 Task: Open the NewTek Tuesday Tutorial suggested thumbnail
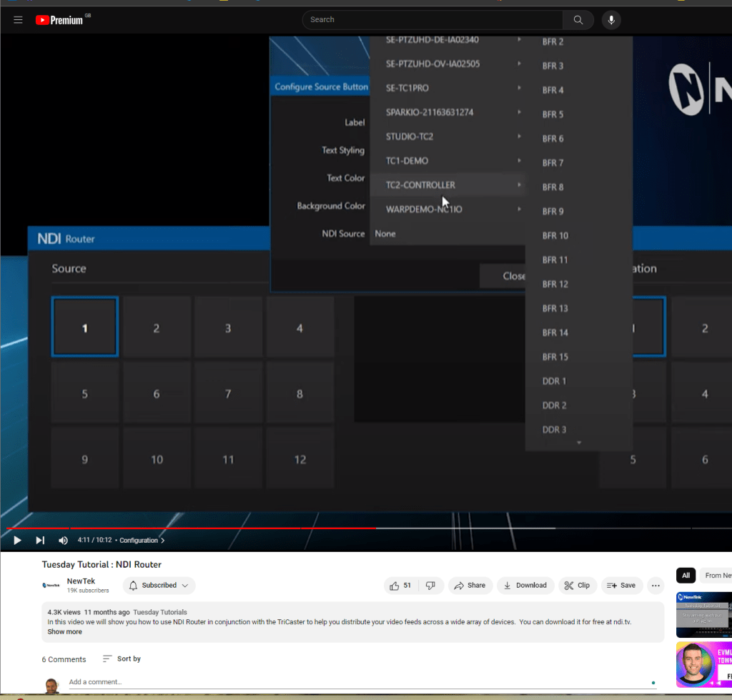tap(704, 614)
